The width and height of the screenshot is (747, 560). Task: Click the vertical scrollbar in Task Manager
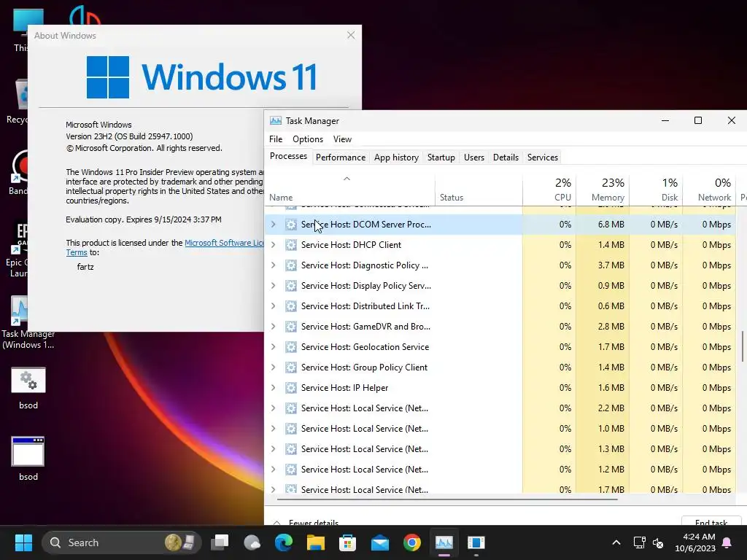tap(742, 346)
